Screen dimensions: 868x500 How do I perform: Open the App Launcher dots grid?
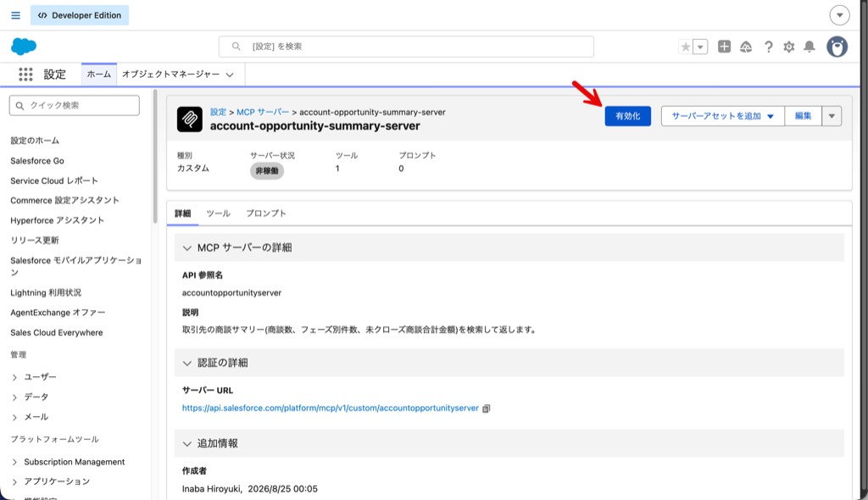(25, 75)
